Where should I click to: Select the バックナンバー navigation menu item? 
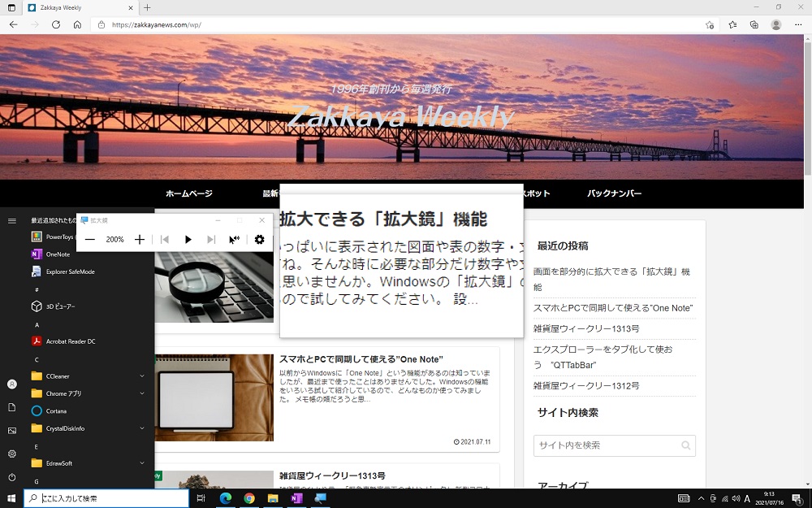pyautogui.click(x=614, y=193)
